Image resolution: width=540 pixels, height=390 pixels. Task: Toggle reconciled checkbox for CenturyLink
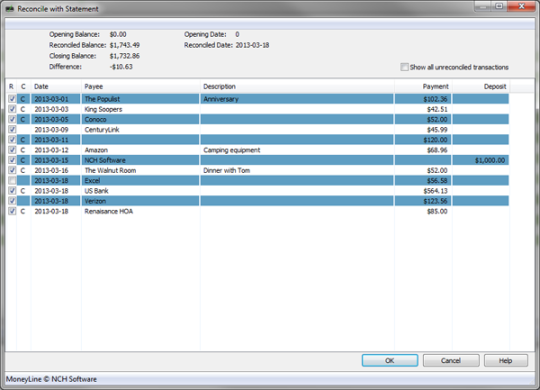(12, 130)
